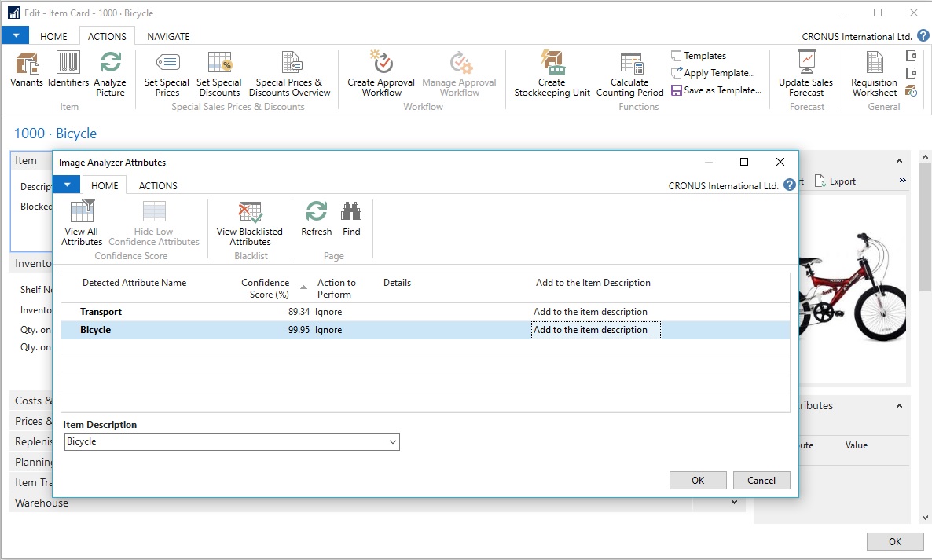The width and height of the screenshot is (932, 560).
Task: Expand the Warehouse section chevron
Action: point(734,503)
